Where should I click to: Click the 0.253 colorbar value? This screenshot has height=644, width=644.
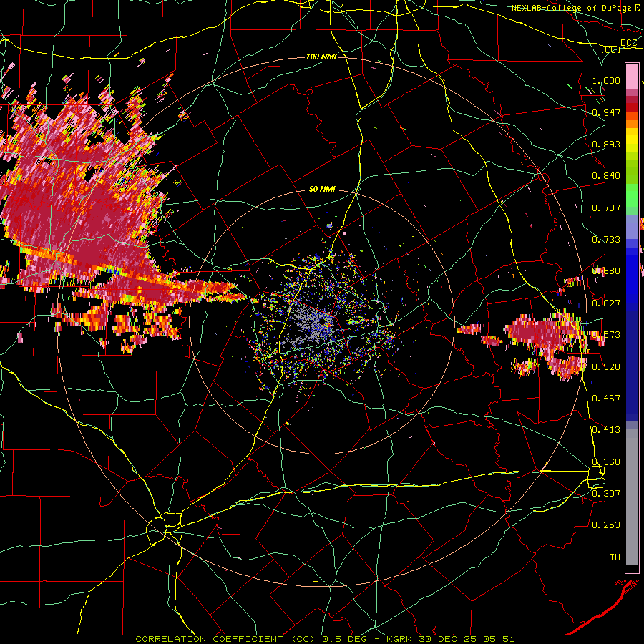(606, 525)
